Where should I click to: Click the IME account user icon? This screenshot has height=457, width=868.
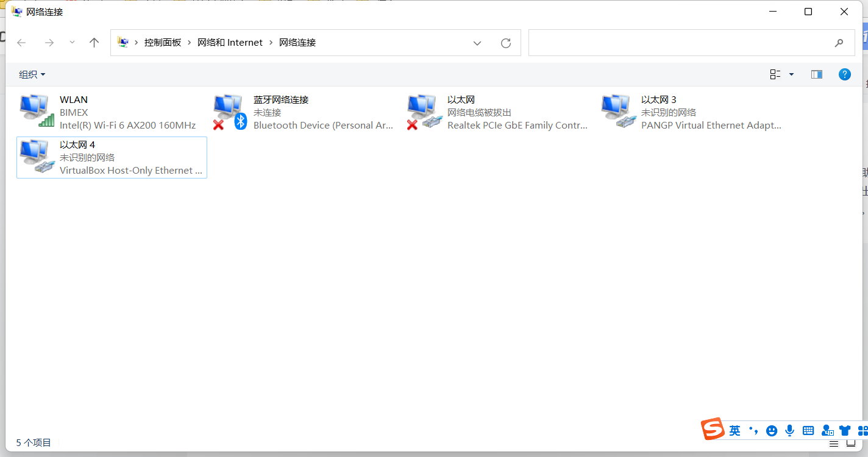[827, 431]
